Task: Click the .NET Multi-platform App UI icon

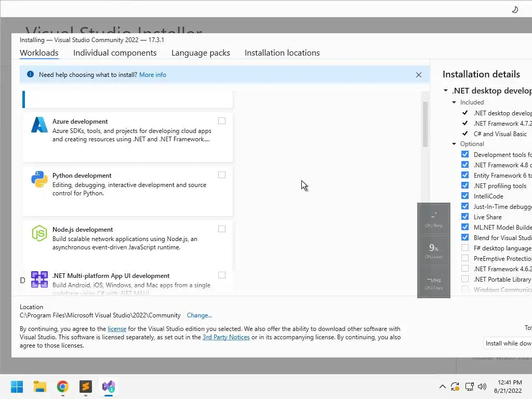Action: click(39, 279)
